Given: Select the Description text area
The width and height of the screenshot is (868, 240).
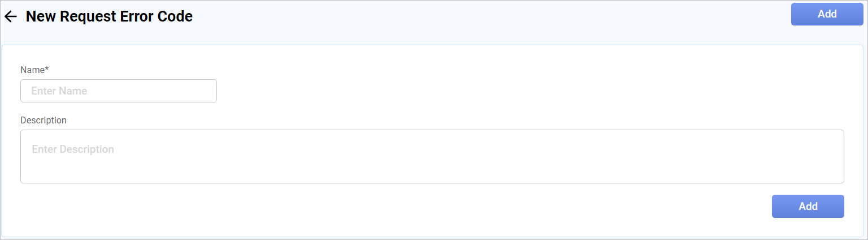Looking at the screenshot, I should point(432,157).
